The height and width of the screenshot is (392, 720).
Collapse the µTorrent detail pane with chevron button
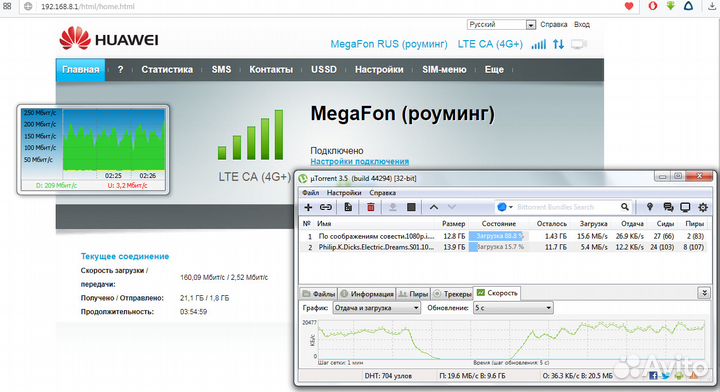coord(704,292)
